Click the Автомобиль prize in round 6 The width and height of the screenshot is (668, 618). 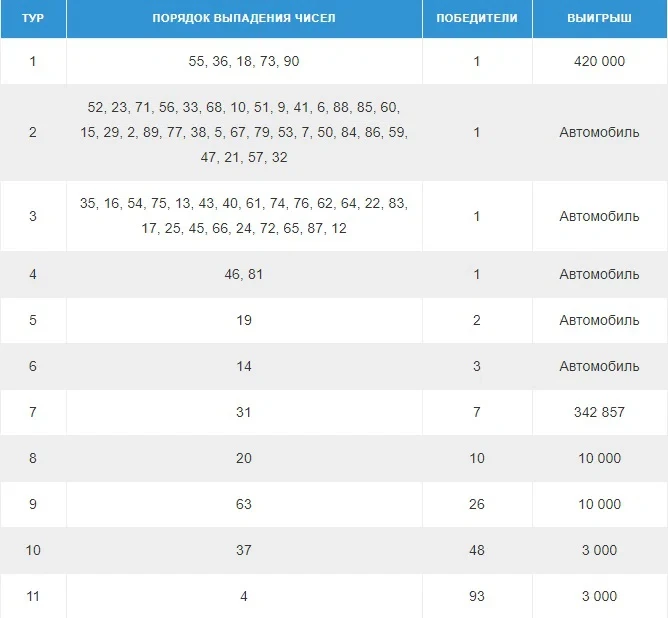[599, 366]
